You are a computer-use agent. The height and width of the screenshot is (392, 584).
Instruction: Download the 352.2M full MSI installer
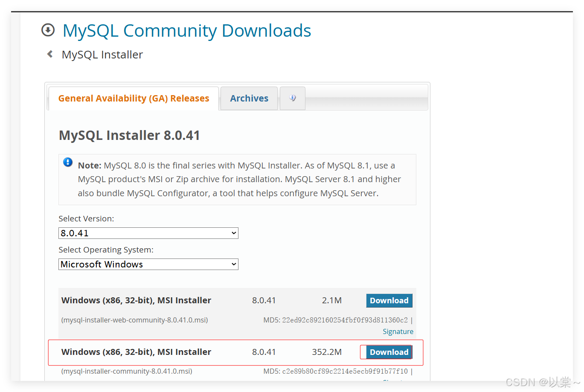point(389,352)
